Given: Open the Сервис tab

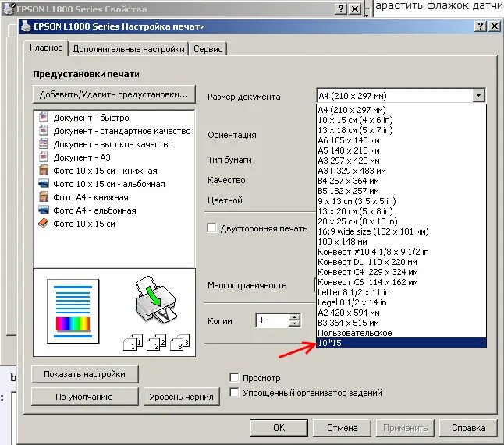Looking at the screenshot, I should click(x=208, y=49).
